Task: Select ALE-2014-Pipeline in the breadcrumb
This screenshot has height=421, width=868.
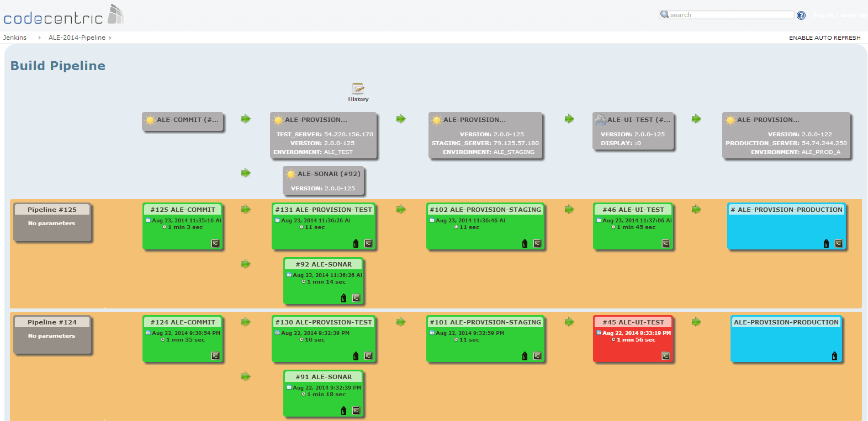Action: click(x=77, y=38)
